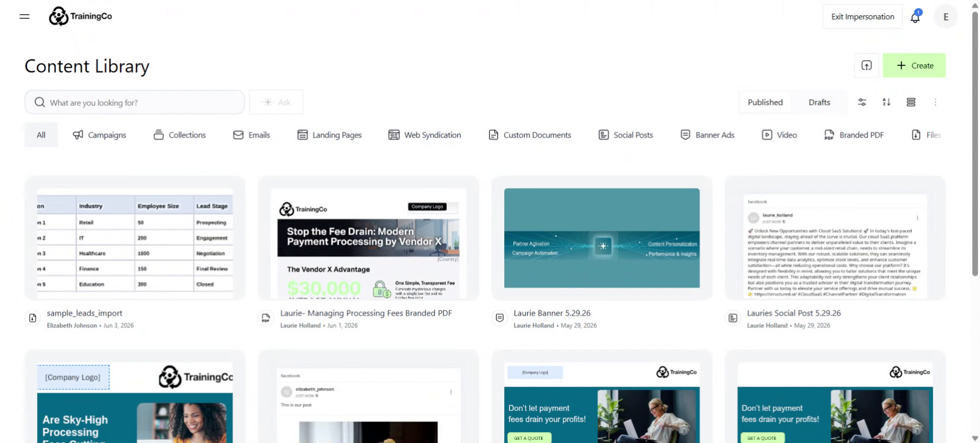Filter by Banner Ads tab
The image size is (980, 443).
[x=707, y=135]
